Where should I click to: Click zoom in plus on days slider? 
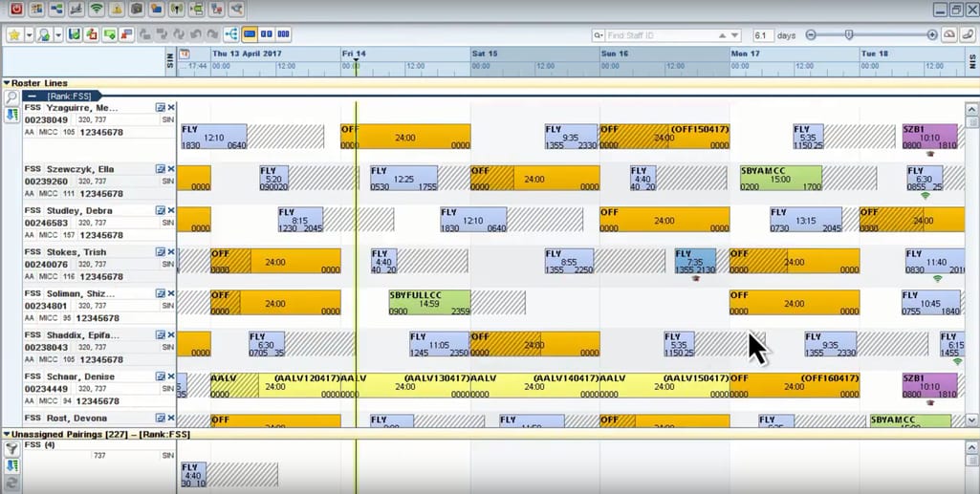[932, 35]
